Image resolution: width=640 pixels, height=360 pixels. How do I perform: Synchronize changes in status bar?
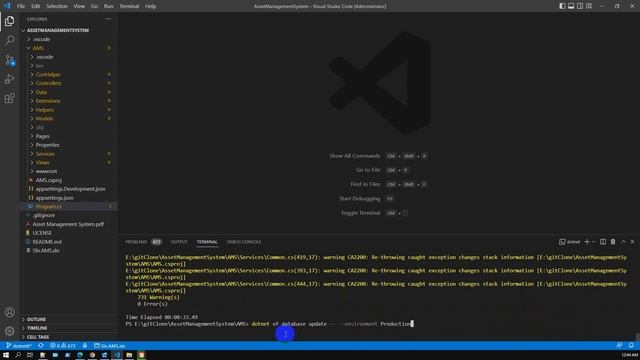tap(41, 346)
